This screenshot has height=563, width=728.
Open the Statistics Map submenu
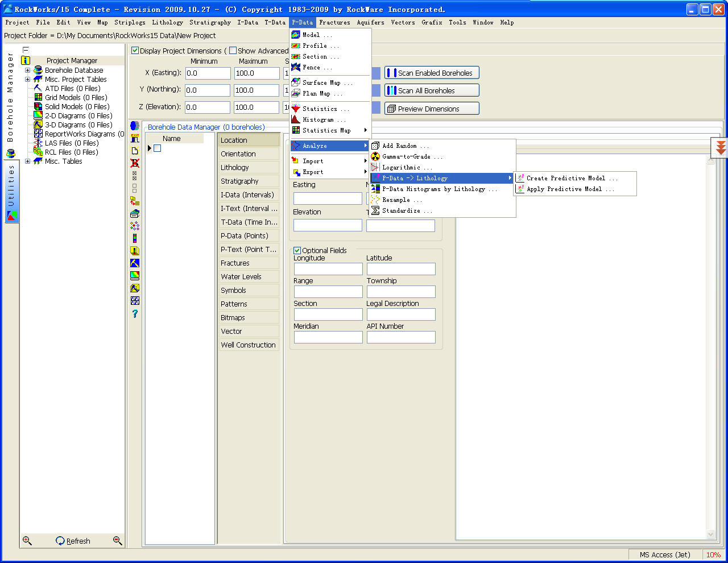click(330, 130)
